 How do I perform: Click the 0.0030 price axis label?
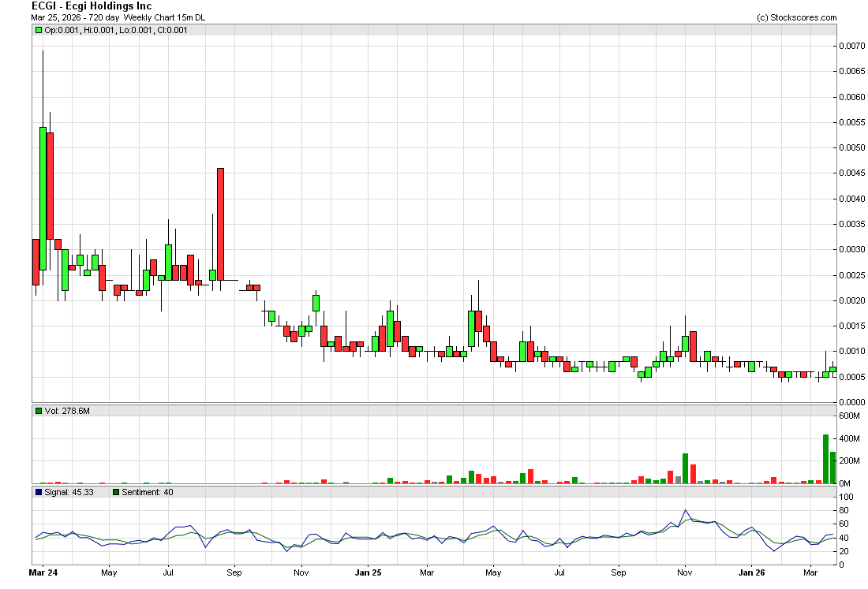point(851,250)
